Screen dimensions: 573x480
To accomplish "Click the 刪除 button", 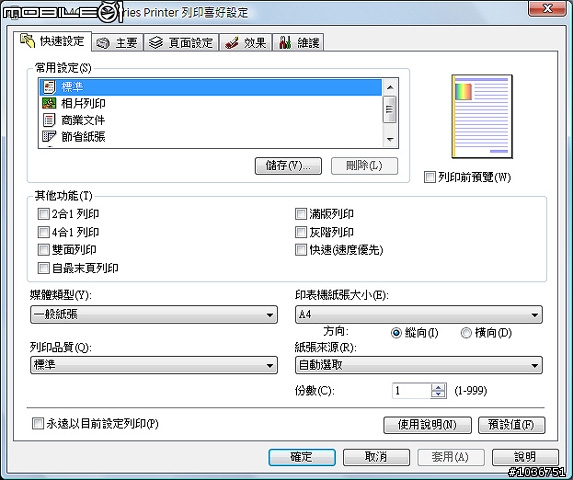I will (364, 166).
